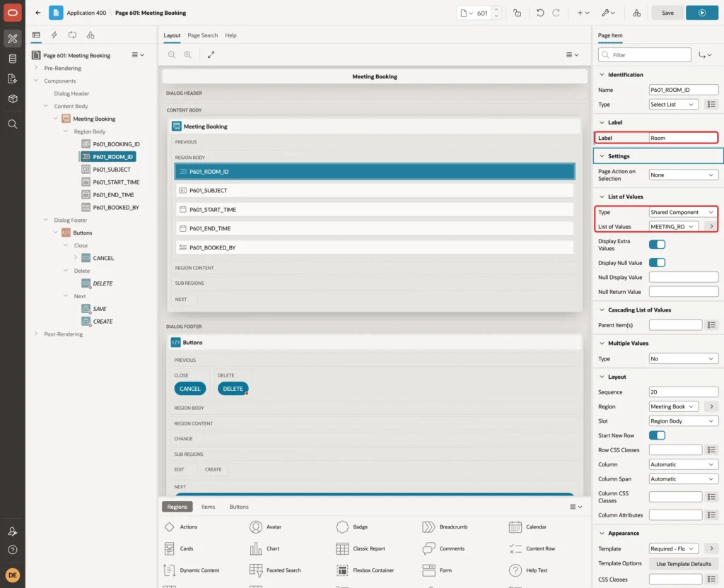Click the Label Room input field
This screenshot has height=588, width=724.
click(684, 138)
